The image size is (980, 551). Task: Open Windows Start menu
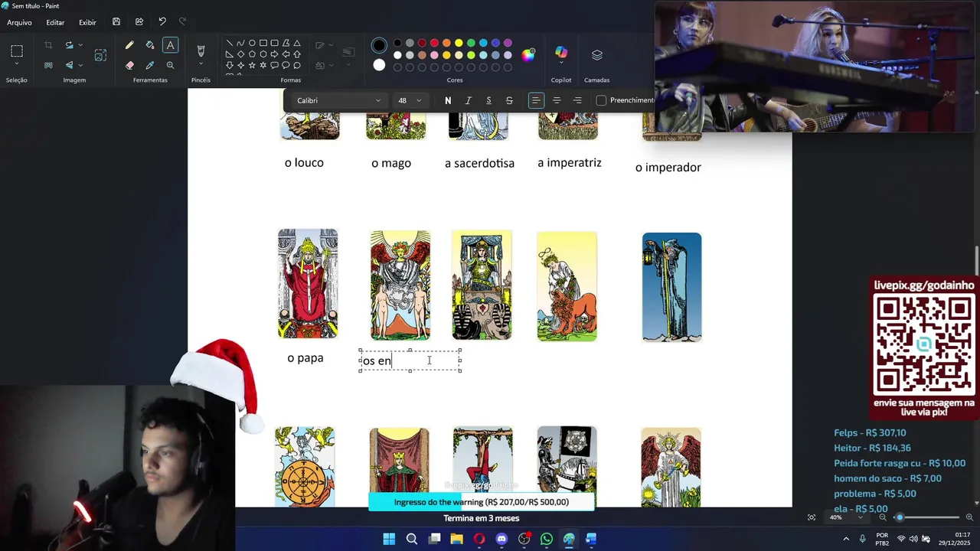point(389,539)
